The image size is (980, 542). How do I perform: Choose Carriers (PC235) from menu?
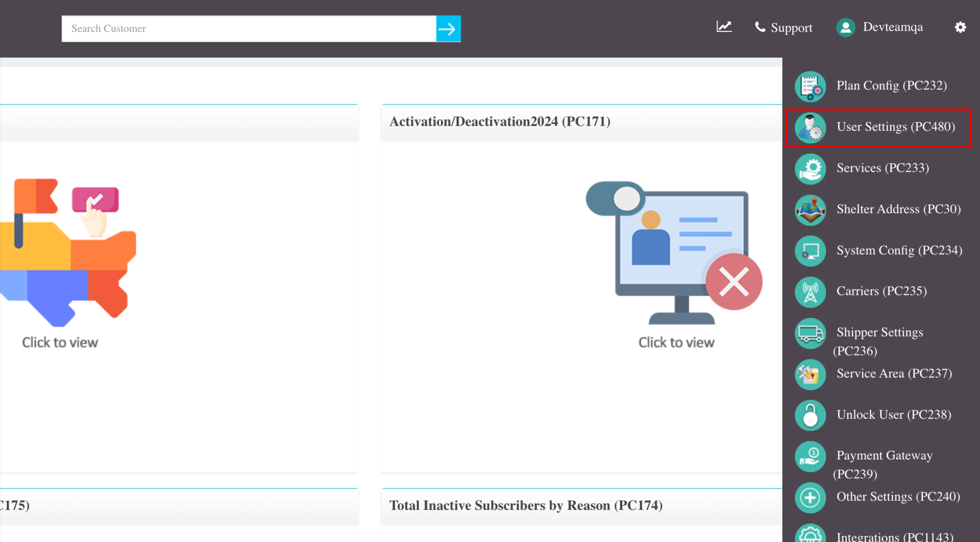[x=882, y=291]
